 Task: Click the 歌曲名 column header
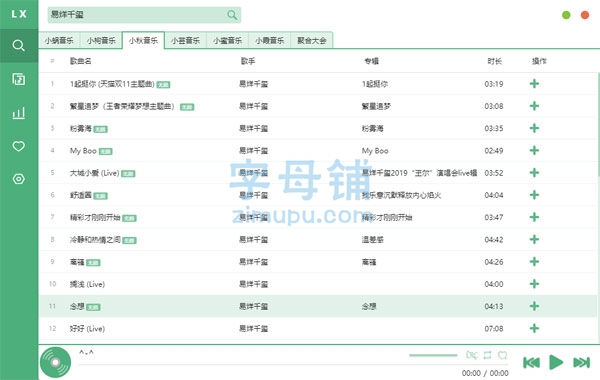pyautogui.click(x=80, y=61)
